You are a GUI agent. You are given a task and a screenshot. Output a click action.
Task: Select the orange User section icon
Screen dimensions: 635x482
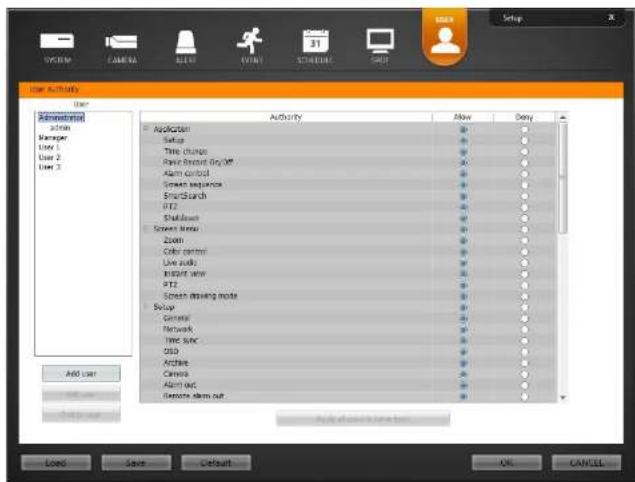click(x=445, y=38)
